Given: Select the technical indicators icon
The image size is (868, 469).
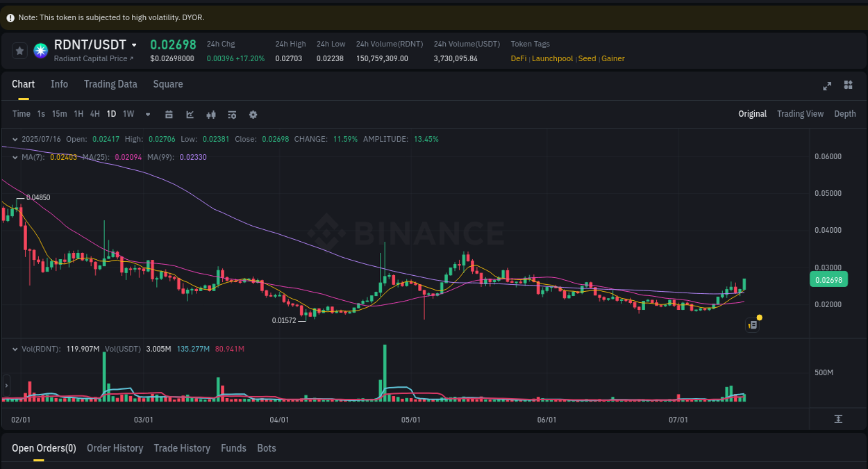Looking at the screenshot, I should point(190,114).
